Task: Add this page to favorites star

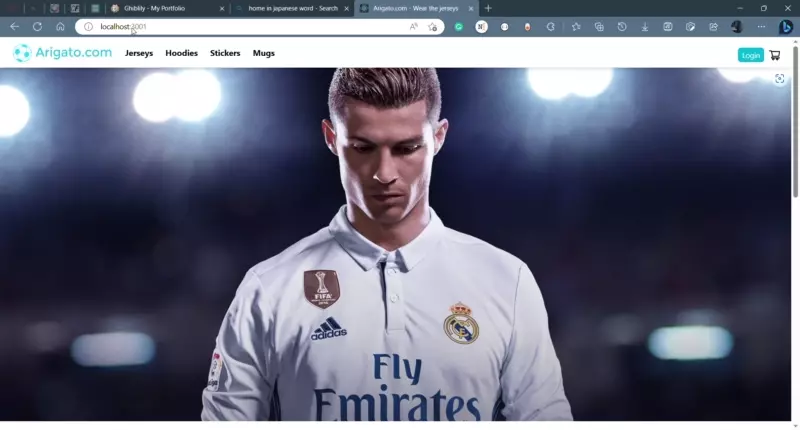Action: pyautogui.click(x=433, y=27)
